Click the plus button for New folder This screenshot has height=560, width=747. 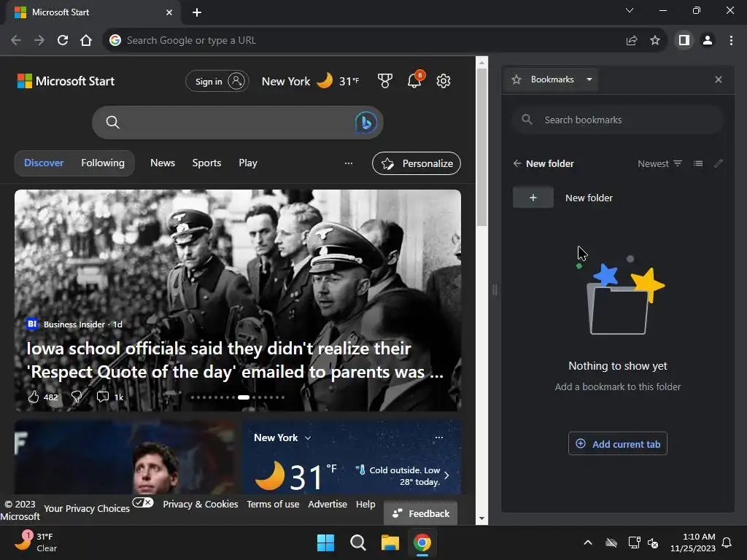pyautogui.click(x=533, y=197)
